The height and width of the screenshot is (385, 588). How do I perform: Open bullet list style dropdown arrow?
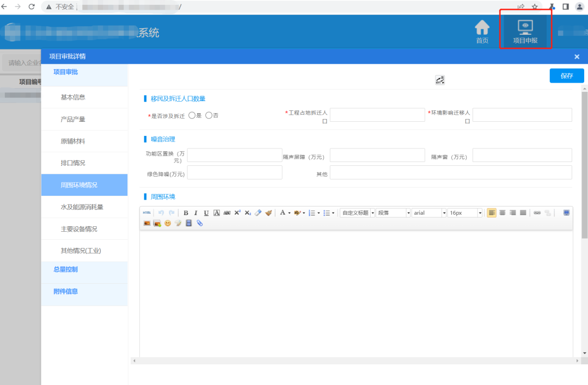point(333,213)
